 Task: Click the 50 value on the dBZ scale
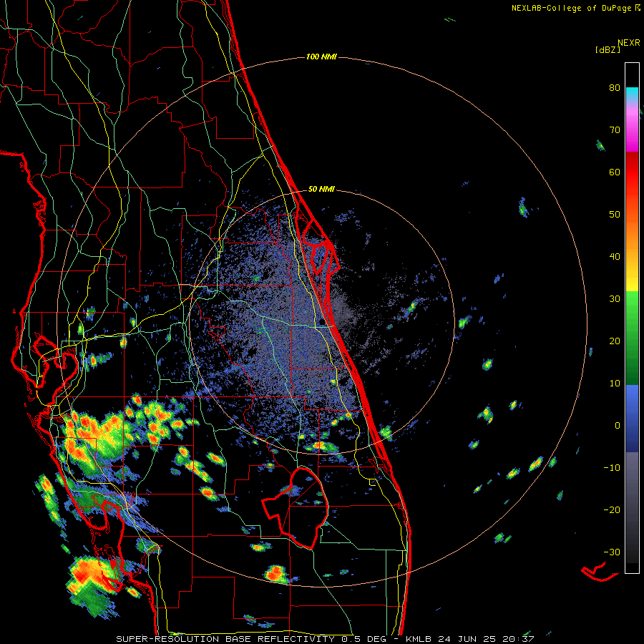pyautogui.click(x=615, y=215)
